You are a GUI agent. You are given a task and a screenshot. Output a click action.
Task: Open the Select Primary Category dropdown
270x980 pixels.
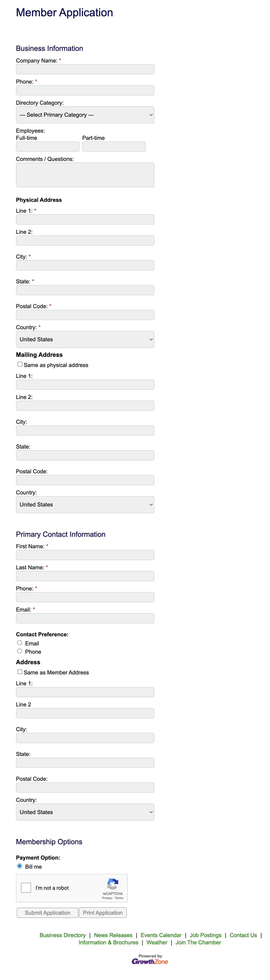[x=85, y=115]
